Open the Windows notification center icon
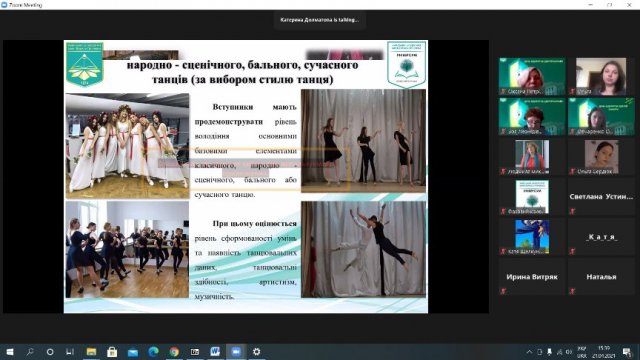640x360 pixels. pos(627,352)
